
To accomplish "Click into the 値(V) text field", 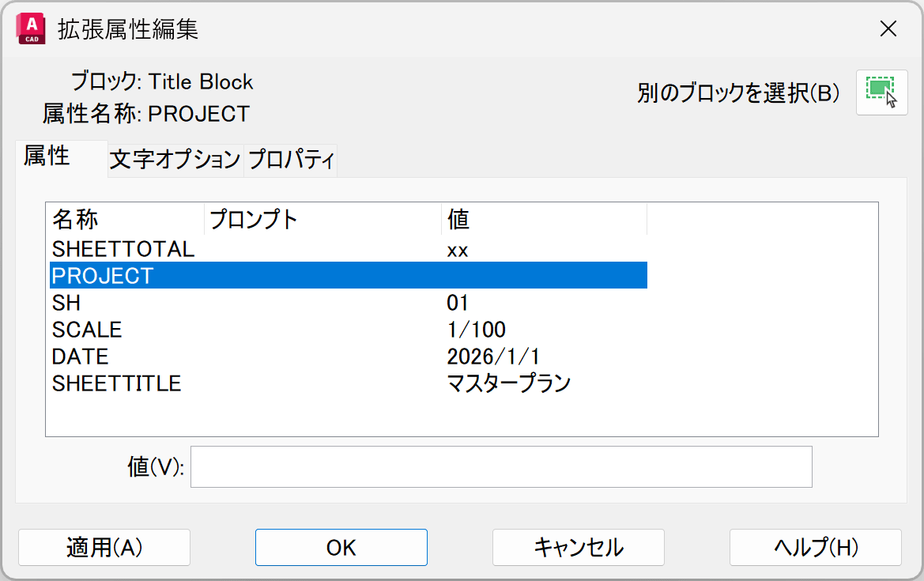I will pyautogui.click(x=500, y=467).
